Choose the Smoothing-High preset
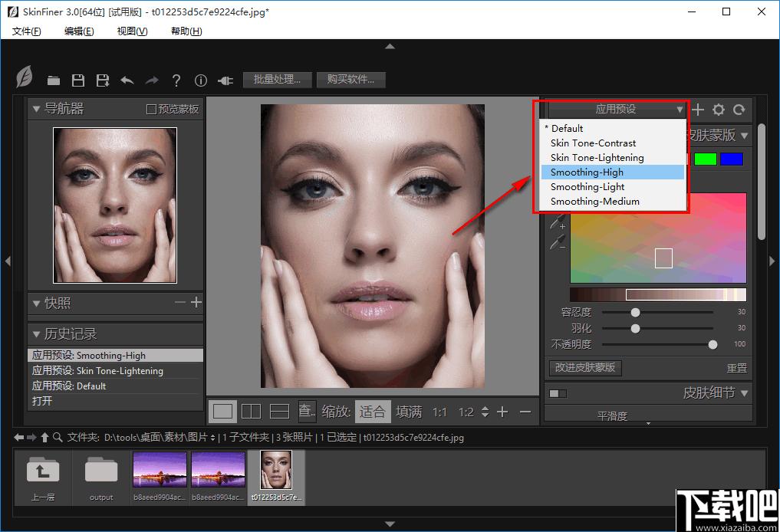Screen dimensions: 780x532 [612, 172]
